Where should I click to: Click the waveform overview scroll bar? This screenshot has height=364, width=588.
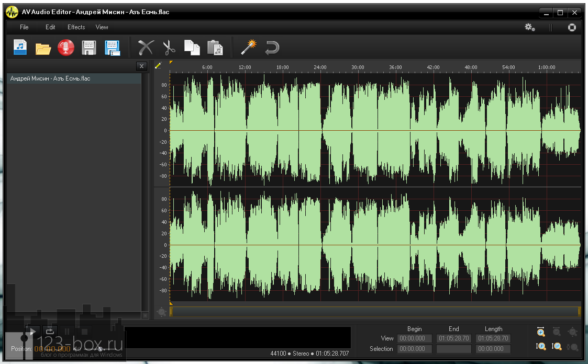pyautogui.click(x=375, y=312)
